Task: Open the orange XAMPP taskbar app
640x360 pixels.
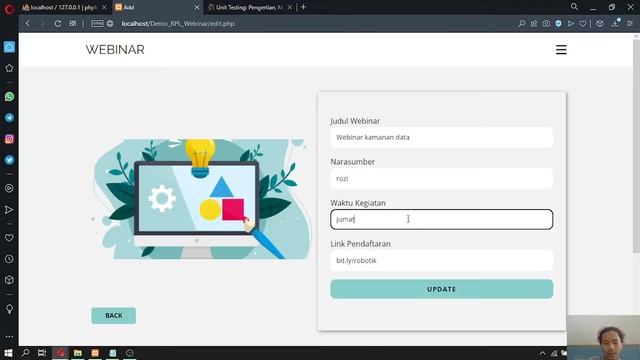Action: [x=95, y=353]
